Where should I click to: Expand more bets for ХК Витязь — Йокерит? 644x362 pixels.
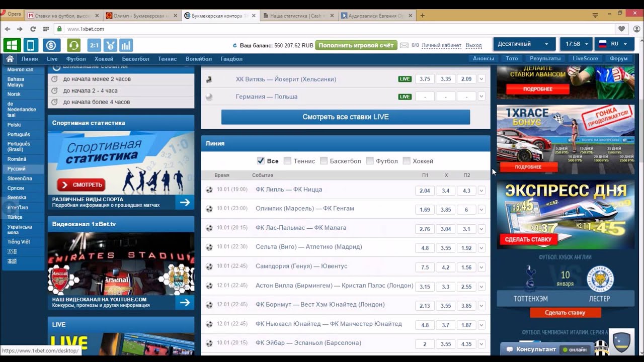coord(481,79)
